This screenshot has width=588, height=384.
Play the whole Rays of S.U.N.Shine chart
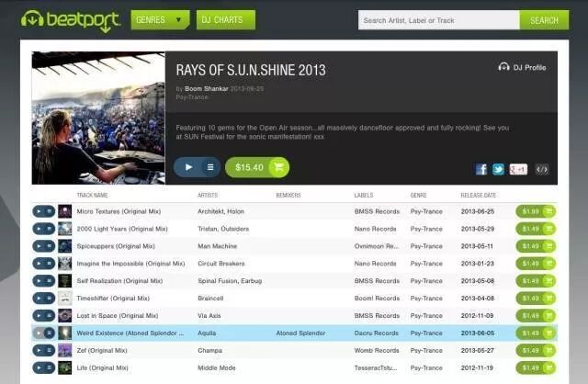click(x=188, y=167)
